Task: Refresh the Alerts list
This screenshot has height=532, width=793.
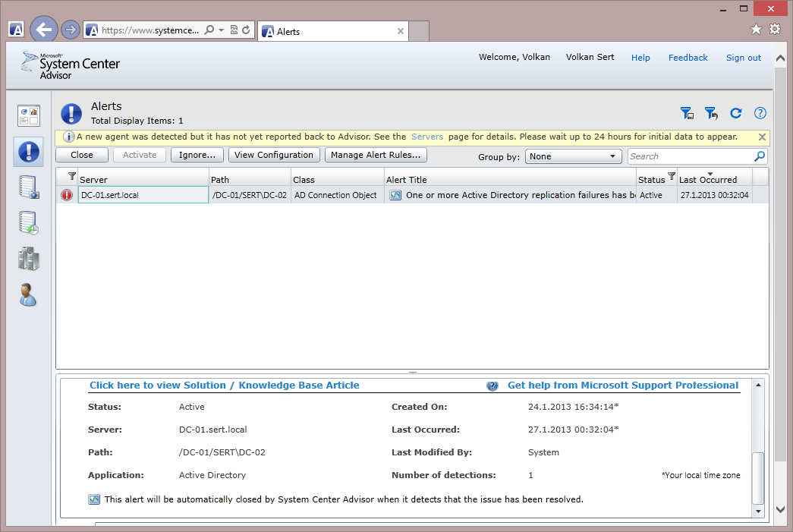Action: click(736, 113)
